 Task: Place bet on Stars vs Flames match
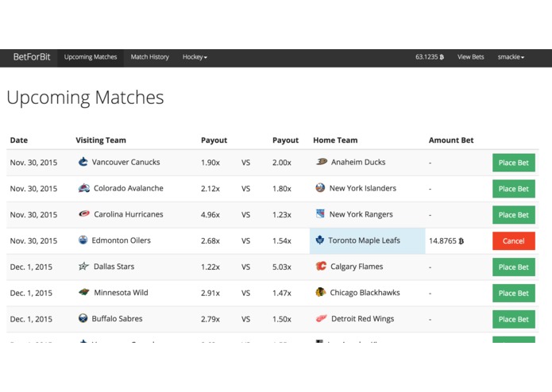tap(514, 267)
